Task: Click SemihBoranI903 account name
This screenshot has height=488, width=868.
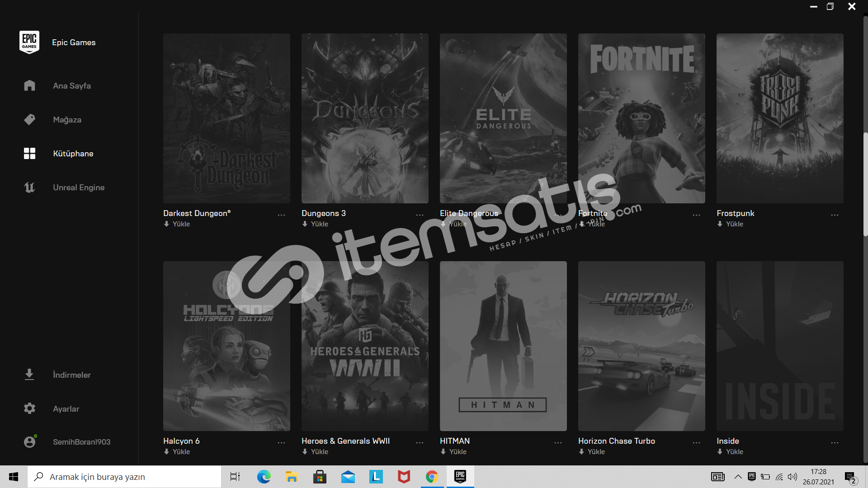Action: coord(81,442)
